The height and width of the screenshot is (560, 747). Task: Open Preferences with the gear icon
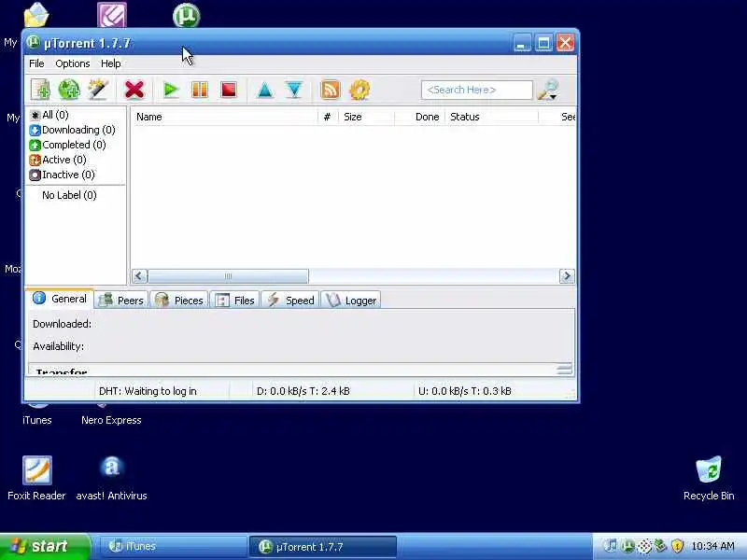click(x=359, y=90)
